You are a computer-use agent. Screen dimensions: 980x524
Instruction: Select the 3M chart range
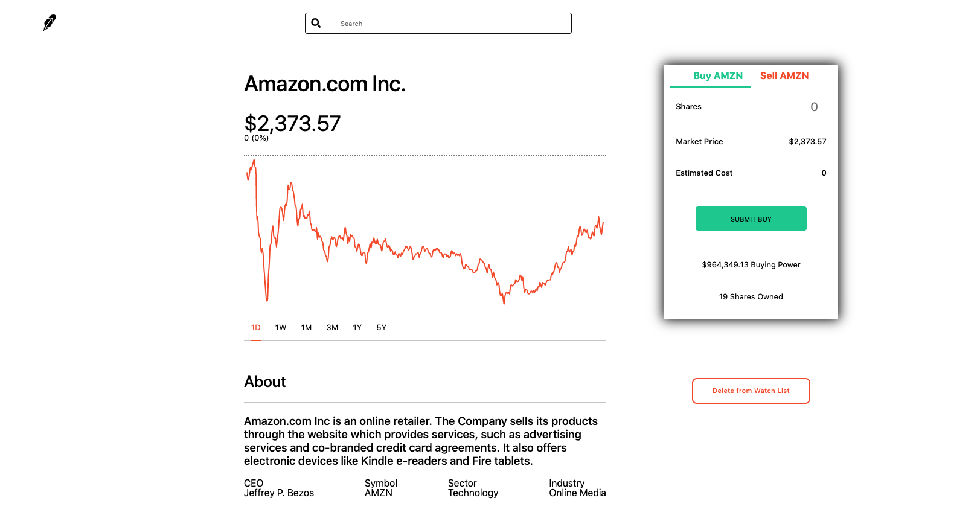332,328
